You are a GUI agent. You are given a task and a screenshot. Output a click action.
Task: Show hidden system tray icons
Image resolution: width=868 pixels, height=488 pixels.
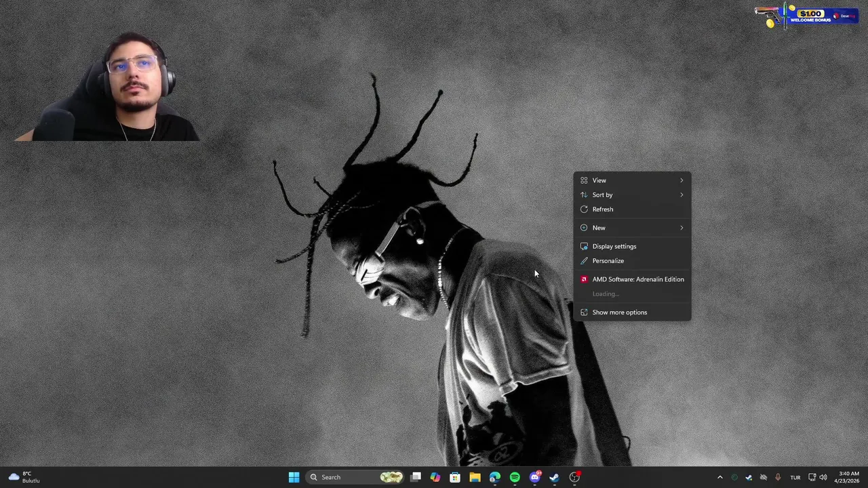[x=719, y=477]
